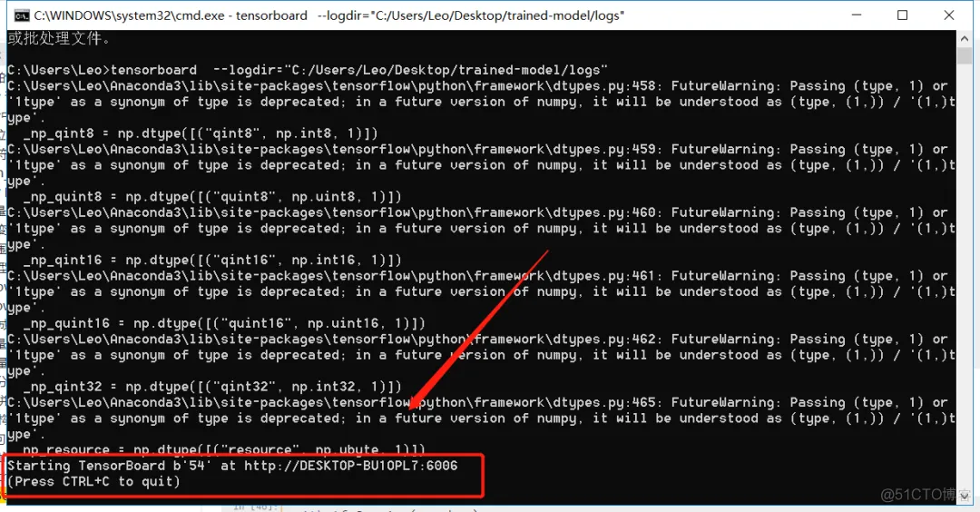The height and width of the screenshot is (512, 980).
Task: Click the '(Press CTRL+C to quit)' line
Action: tap(93, 481)
